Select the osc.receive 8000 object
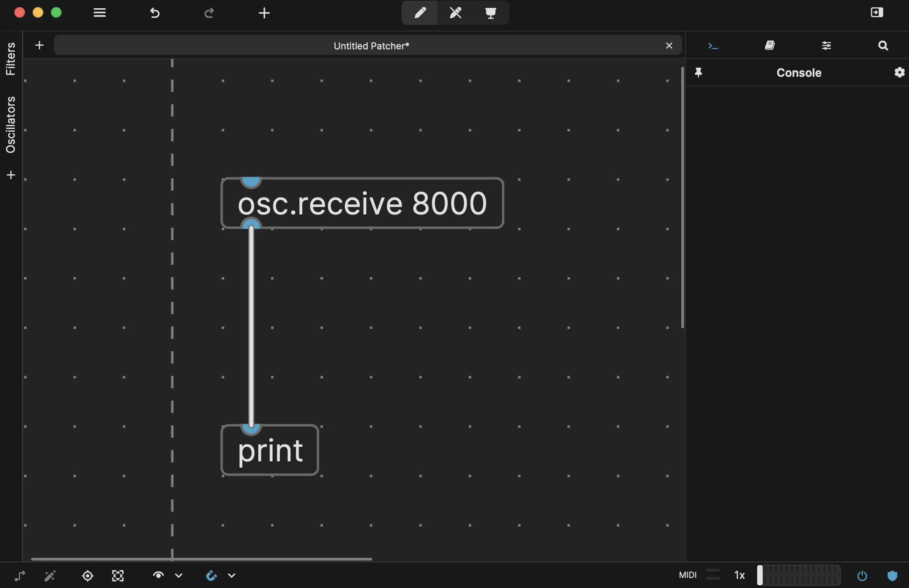Viewport: 909px width, 588px height. point(362,203)
